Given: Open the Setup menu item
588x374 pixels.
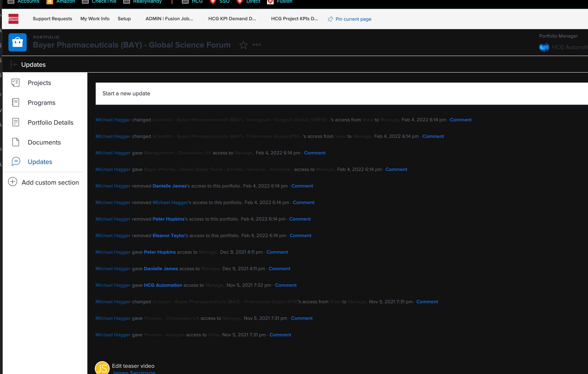Looking at the screenshot, I should coord(124,19).
